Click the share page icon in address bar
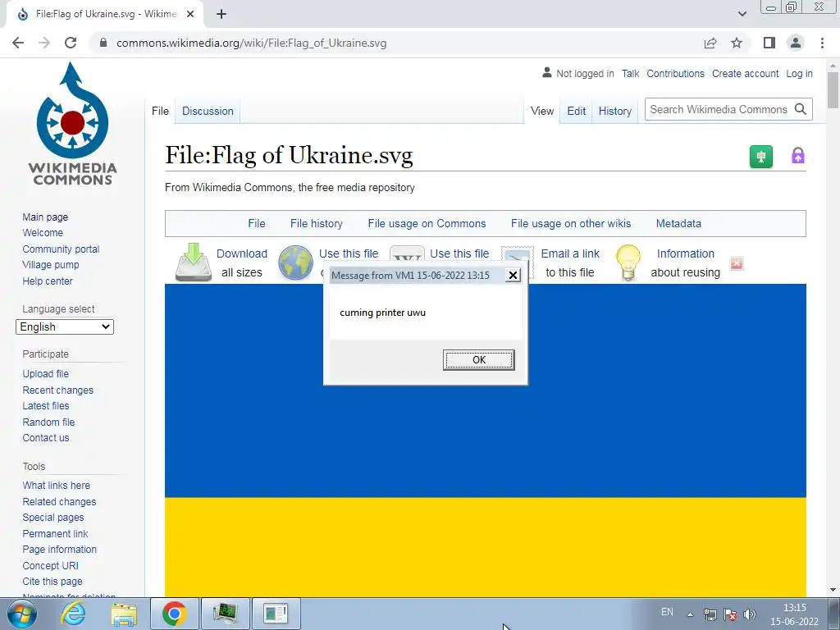Screen dimensions: 840x630 (710, 43)
